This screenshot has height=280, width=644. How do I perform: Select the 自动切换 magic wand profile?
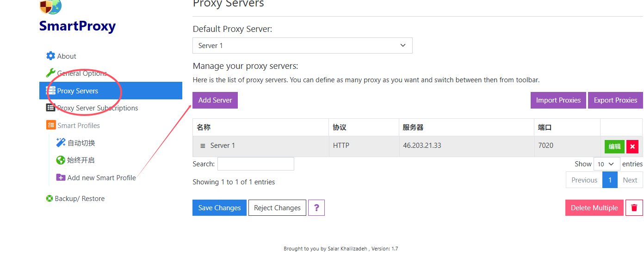pos(61,143)
